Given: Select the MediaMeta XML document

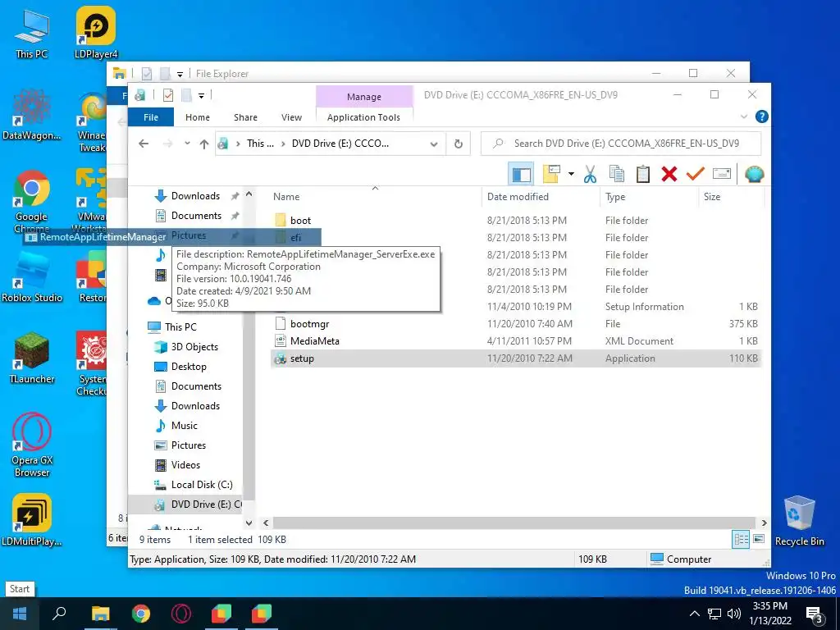Looking at the screenshot, I should click(516, 340).
